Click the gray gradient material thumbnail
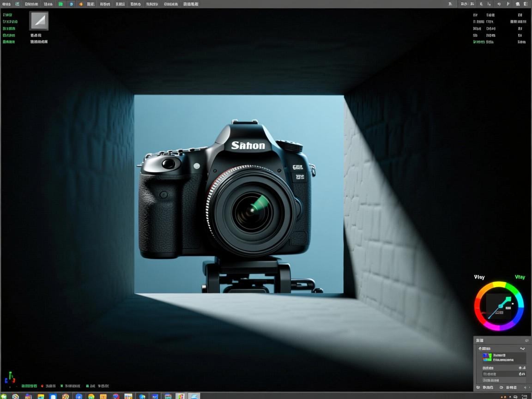Viewport: 532px width, 399px height. (39, 21)
